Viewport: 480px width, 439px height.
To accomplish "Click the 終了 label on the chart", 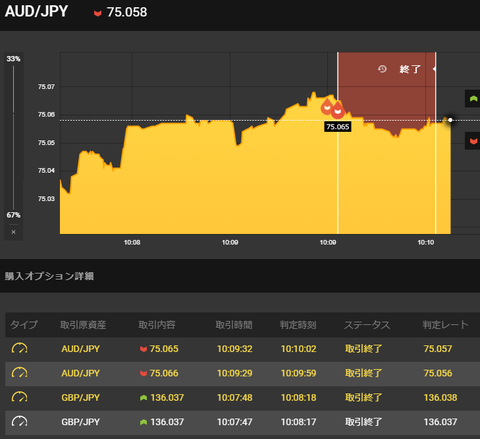I will (x=410, y=69).
